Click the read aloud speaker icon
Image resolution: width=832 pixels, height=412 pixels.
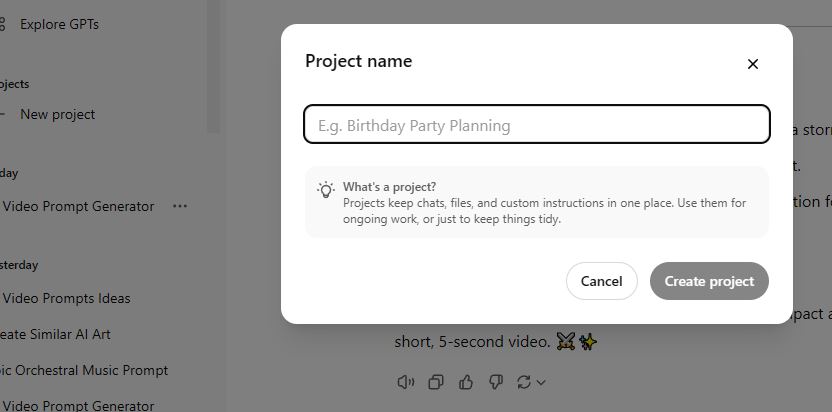(405, 382)
